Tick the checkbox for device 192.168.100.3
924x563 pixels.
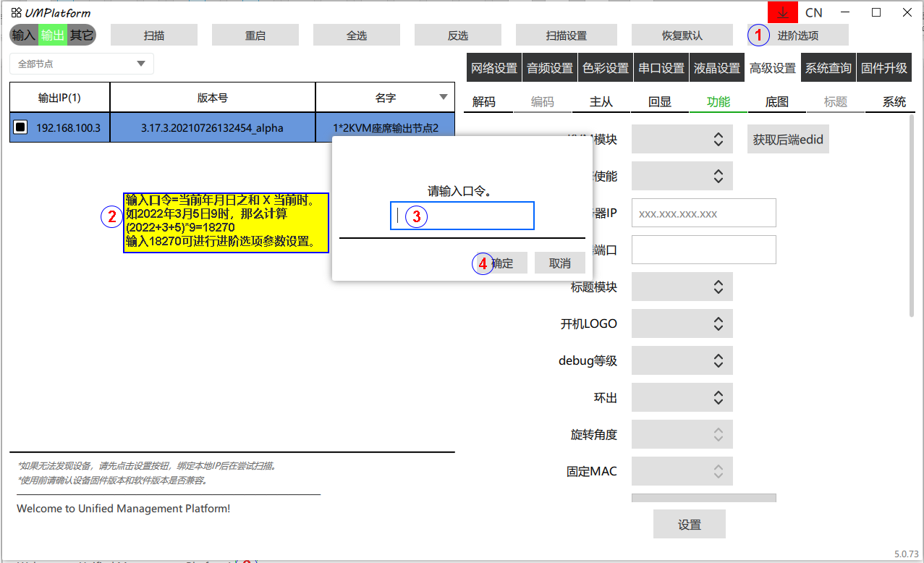point(21,127)
